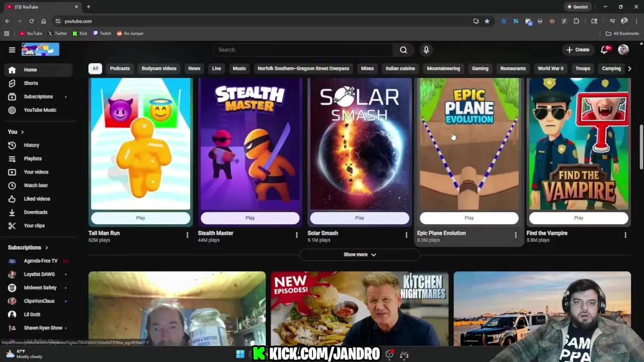
Task: Show next category chips arrow
Action: pos(629,68)
